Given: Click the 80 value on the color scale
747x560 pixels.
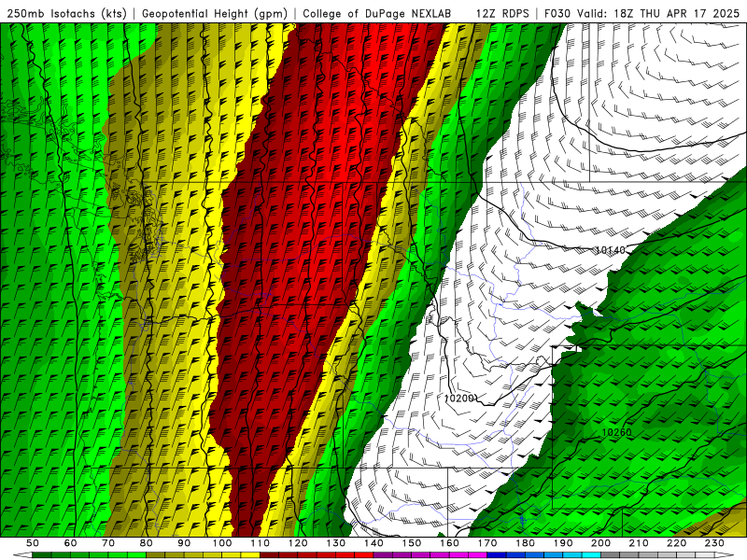Looking at the screenshot, I should click(147, 543).
